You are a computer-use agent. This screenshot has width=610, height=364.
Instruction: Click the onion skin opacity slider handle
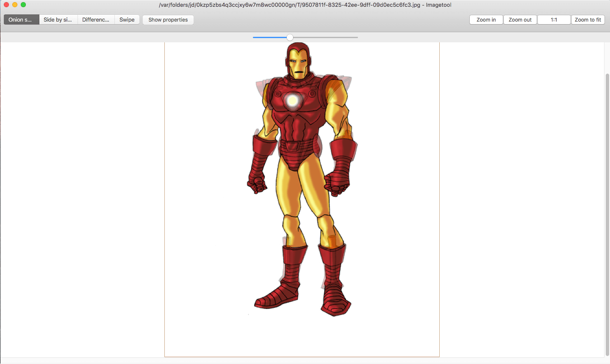tap(290, 38)
